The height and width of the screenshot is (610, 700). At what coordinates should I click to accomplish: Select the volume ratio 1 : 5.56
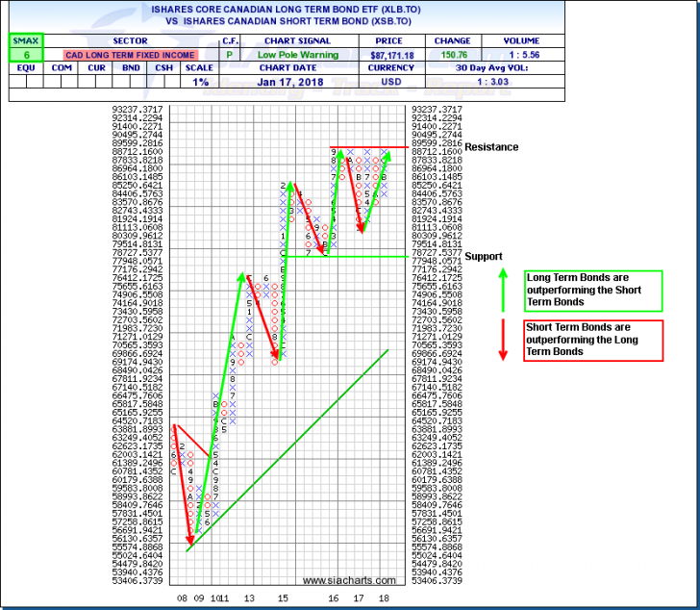[524, 55]
